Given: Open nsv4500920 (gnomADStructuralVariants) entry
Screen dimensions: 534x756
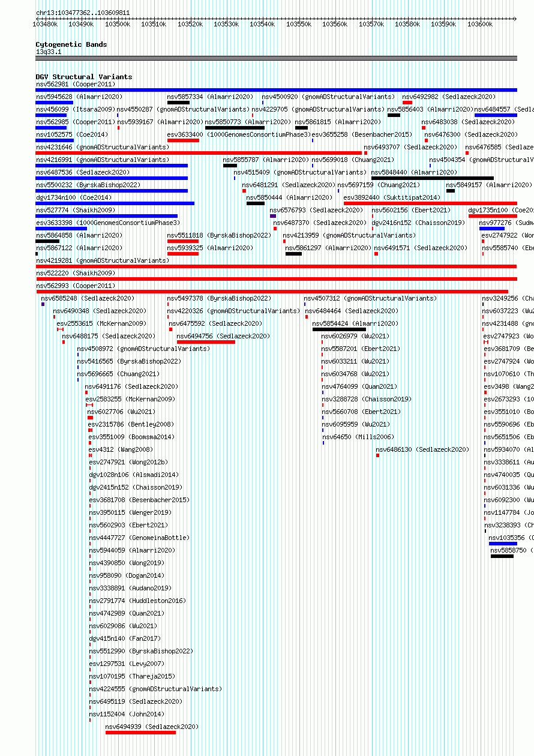Looking at the screenshot, I should click(x=328, y=97).
